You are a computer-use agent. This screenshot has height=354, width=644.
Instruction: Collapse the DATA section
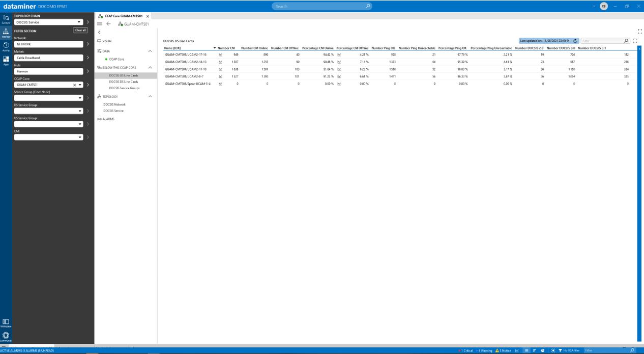[x=150, y=51]
